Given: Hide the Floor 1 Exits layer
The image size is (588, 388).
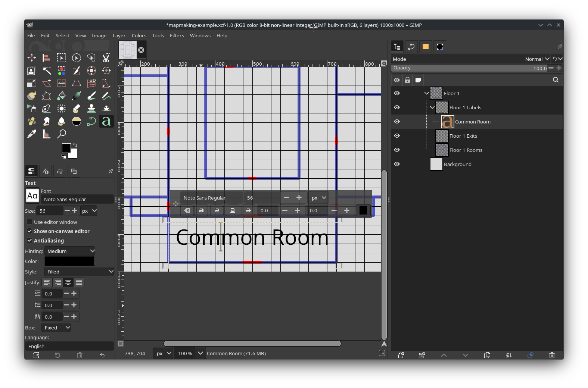Looking at the screenshot, I should tap(397, 136).
